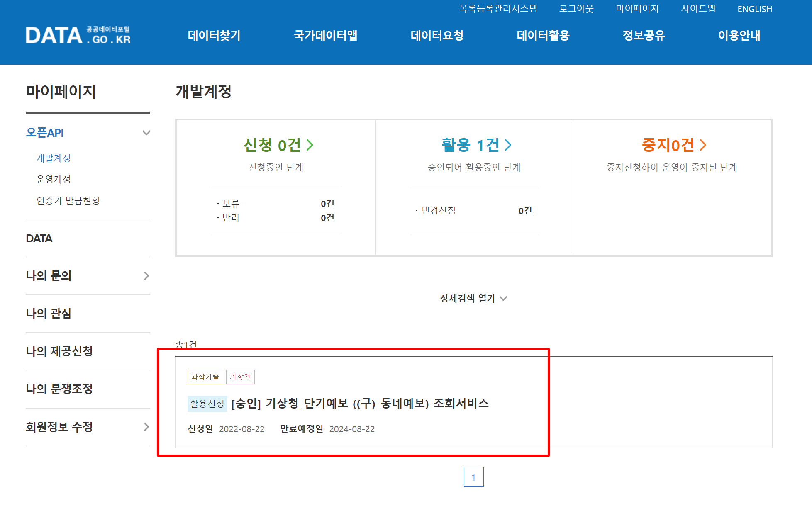This screenshot has height=511, width=812.
Task: Open the 신청 0건 status link
Action: tap(278, 145)
